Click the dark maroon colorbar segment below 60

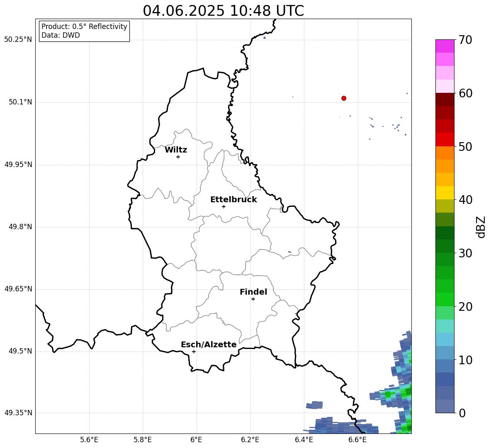coord(445,99)
